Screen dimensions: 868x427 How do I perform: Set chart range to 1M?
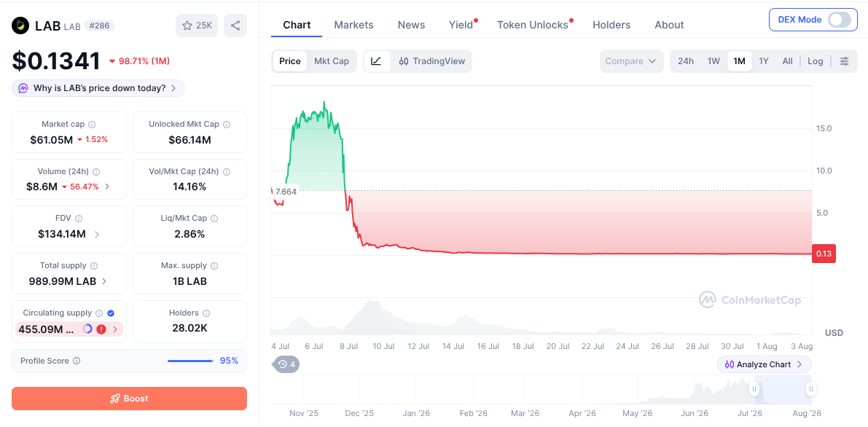739,61
